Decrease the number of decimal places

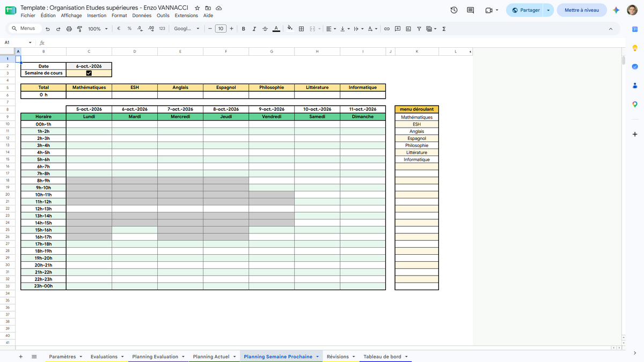(140, 29)
